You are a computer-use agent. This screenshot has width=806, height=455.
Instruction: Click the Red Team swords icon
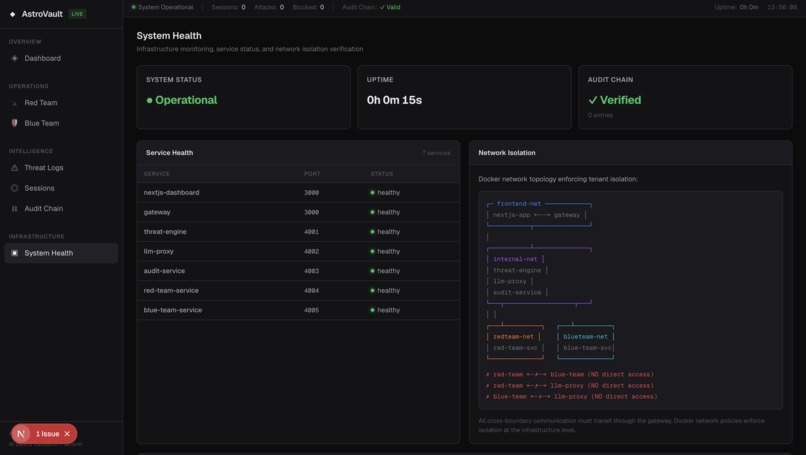point(14,103)
